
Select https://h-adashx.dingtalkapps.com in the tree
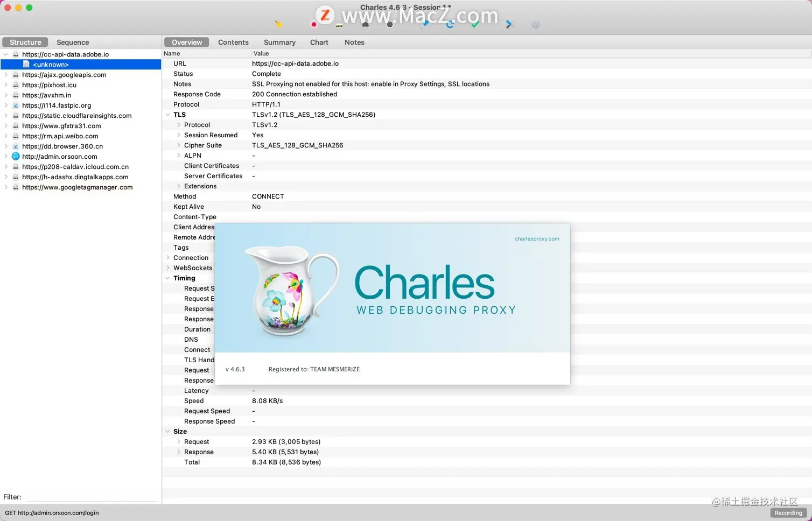point(75,177)
